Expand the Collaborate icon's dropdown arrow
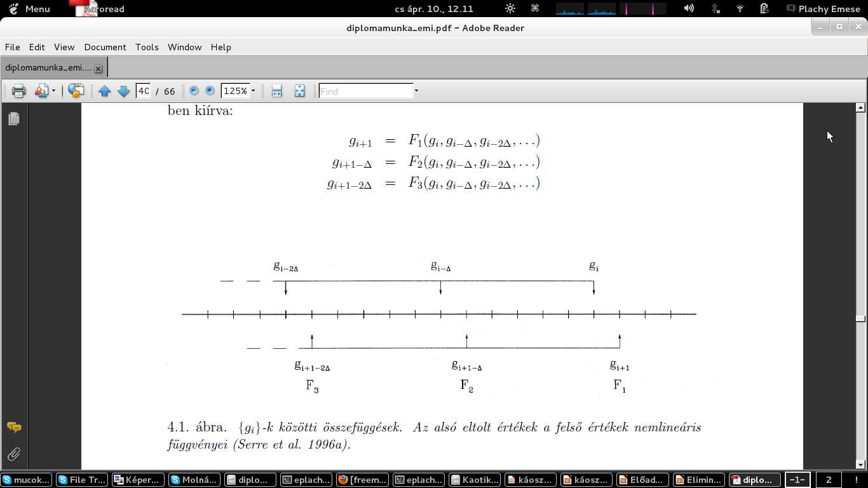Image resolution: width=868 pixels, height=488 pixels. click(x=53, y=91)
